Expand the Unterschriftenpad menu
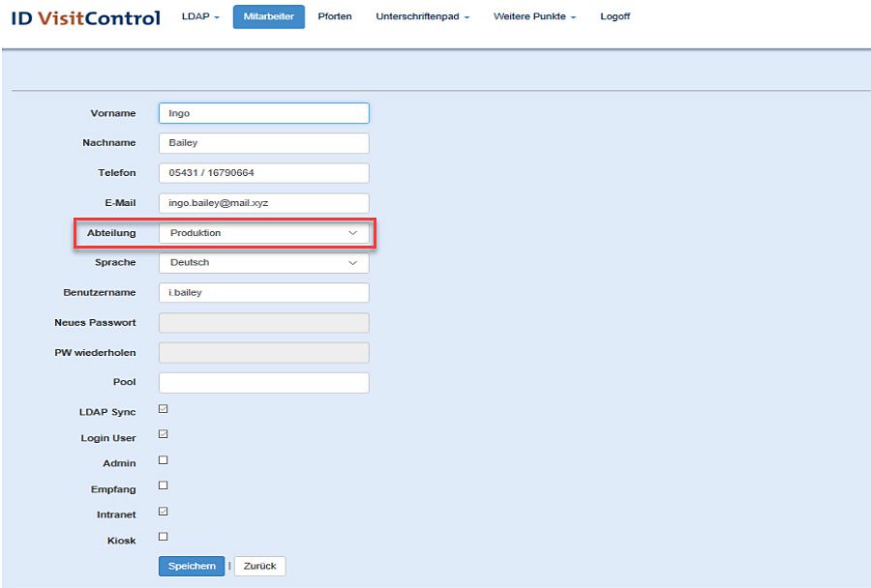Viewport: 871px width, 588px height. 422,17
